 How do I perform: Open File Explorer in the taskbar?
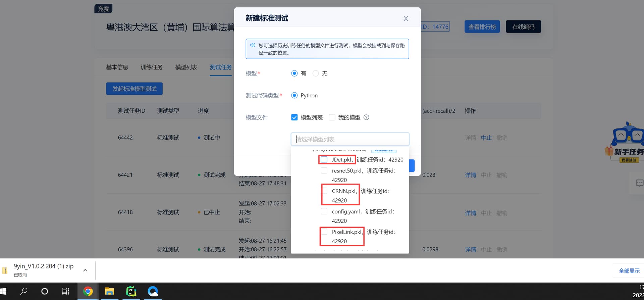coord(109,291)
